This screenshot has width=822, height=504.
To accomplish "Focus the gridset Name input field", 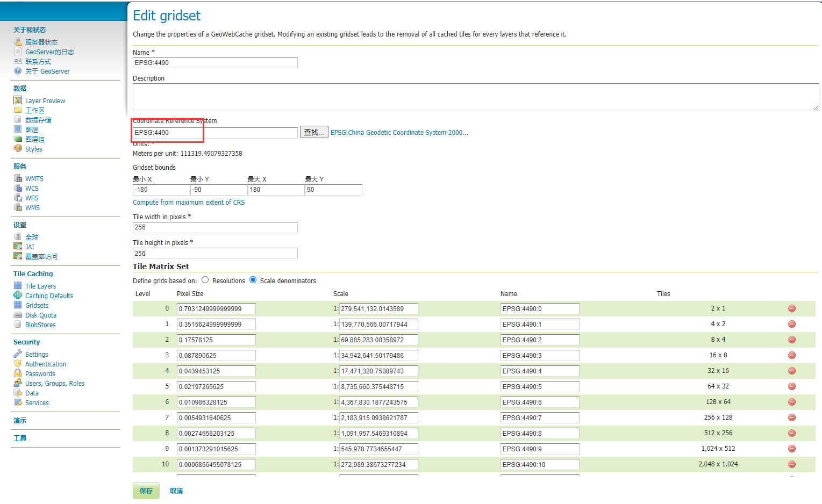I will point(215,63).
